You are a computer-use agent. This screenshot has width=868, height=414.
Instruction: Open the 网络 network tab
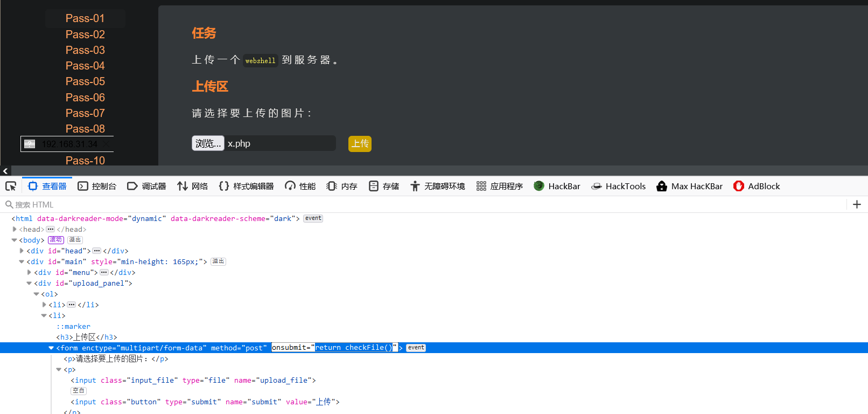[192, 186]
